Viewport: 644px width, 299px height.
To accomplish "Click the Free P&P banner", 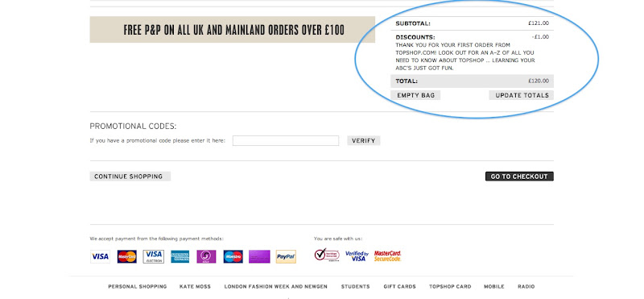I will pos(233,30).
